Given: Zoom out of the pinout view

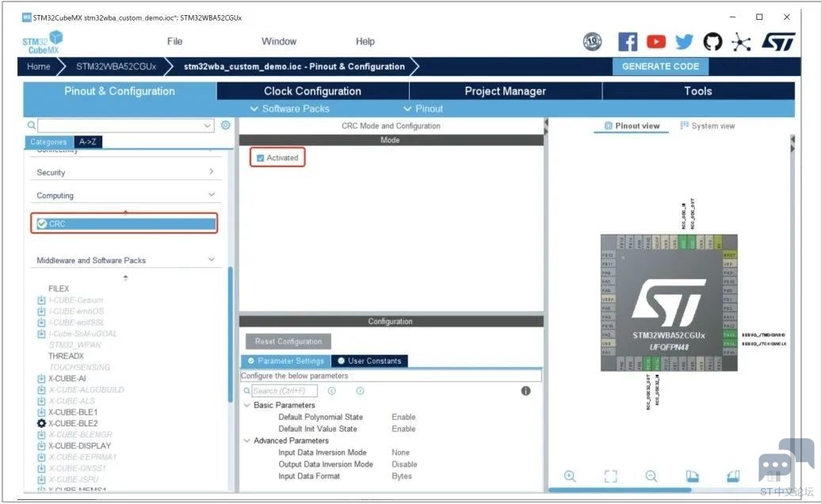Looking at the screenshot, I should click(651, 475).
